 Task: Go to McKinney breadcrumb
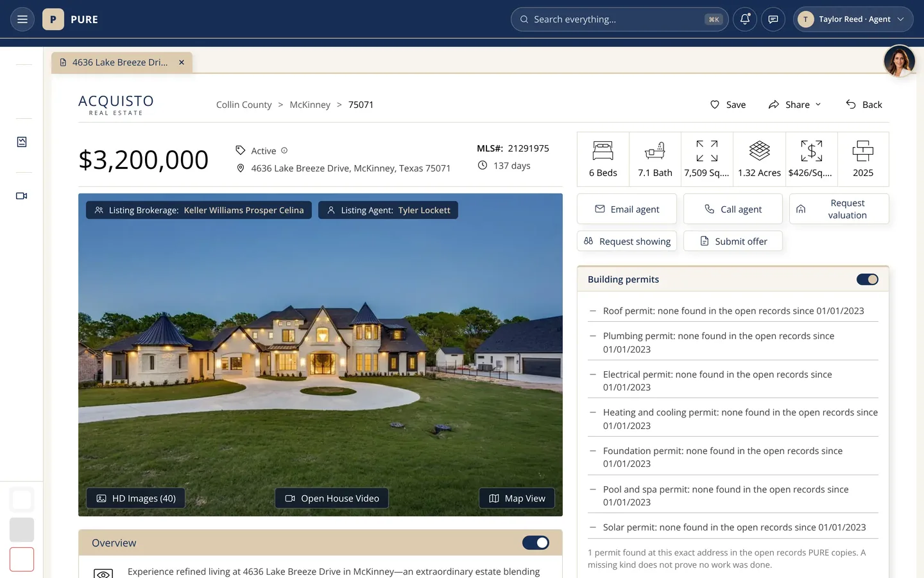(310, 105)
